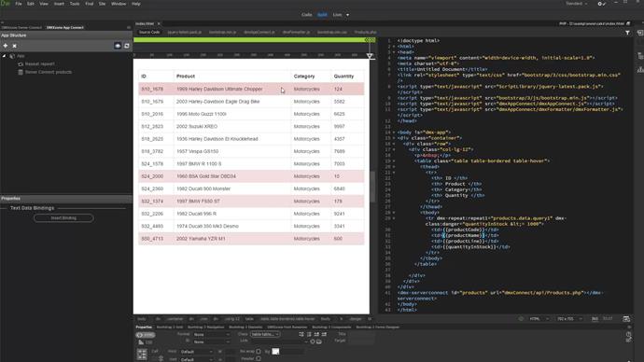This screenshot has width=644, height=362.
Task: Click the Title input field in Properties
Action: [x=361, y=334]
